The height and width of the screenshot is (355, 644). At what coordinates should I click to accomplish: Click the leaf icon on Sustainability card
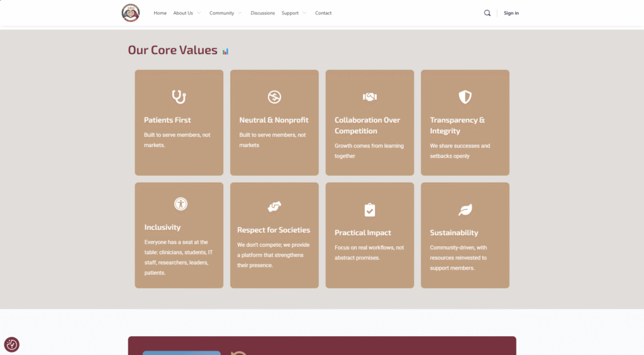(465, 210)
